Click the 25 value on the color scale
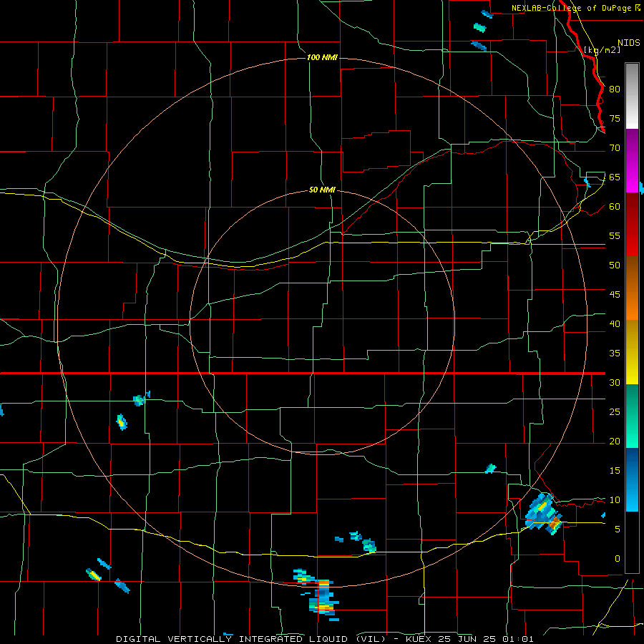Screen dimensions: 644x644 pyautogui.click(x=615, y=412)
